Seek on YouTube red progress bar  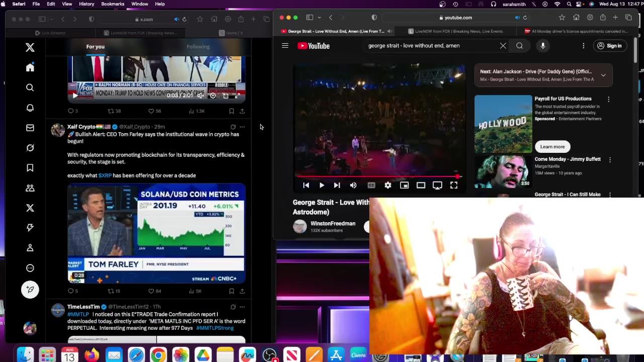(378, 176)
